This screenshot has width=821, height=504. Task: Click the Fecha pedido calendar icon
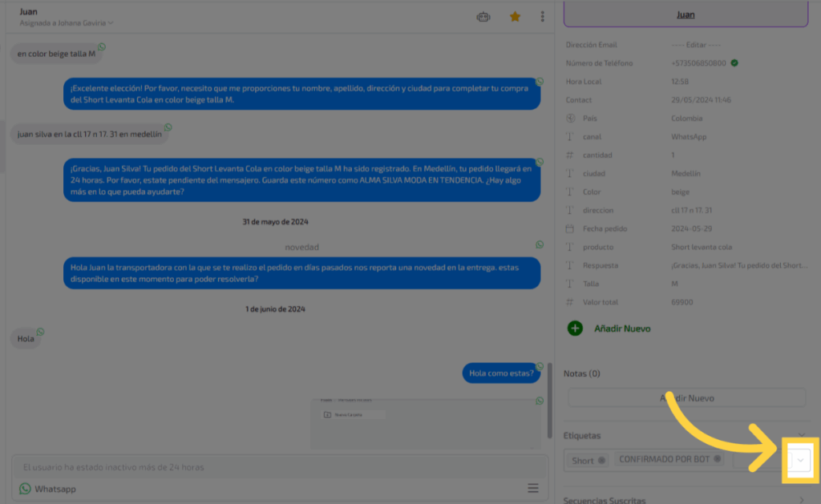[571, 228]
